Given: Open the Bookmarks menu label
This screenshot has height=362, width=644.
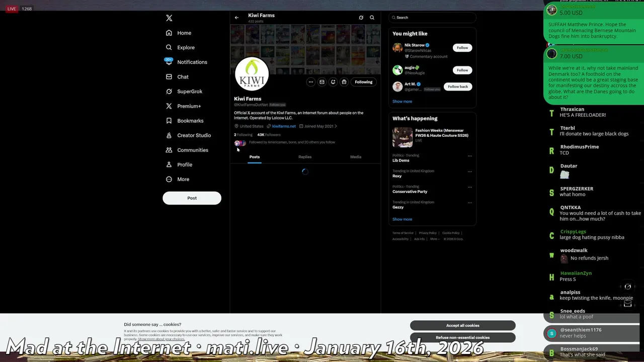Looking at the screenshot, I should [x=190, y=121].
